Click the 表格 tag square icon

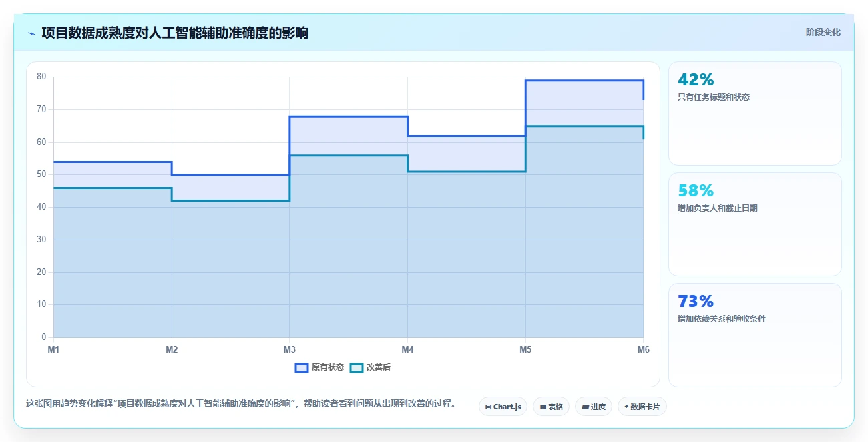tap(543, 407)
